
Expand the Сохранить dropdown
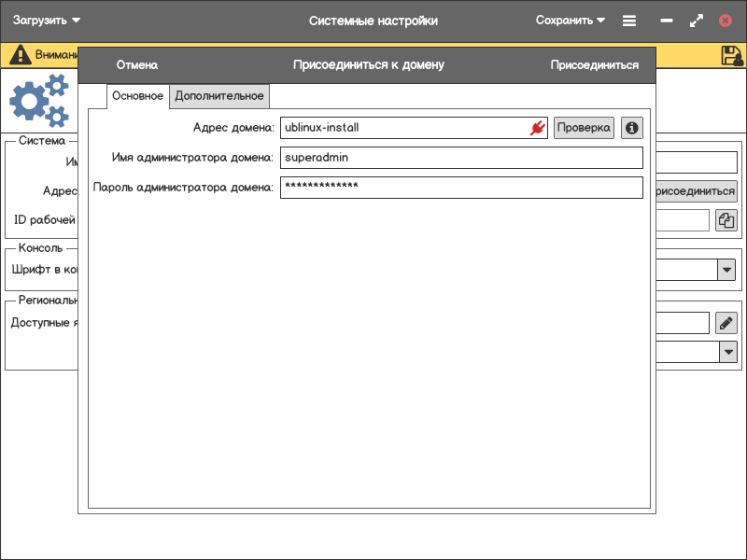[x=571, y=21]
